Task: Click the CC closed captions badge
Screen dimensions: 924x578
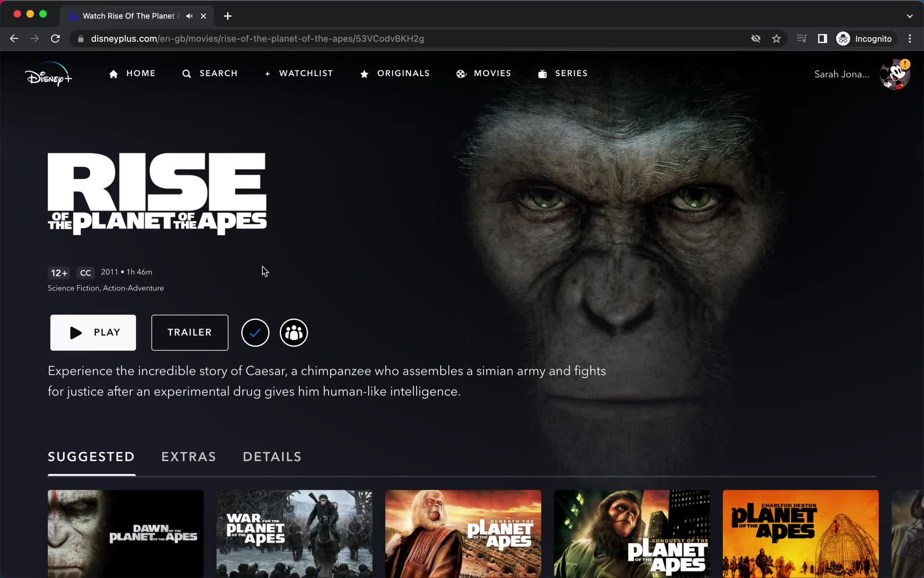Action: (x=86, y=273)
